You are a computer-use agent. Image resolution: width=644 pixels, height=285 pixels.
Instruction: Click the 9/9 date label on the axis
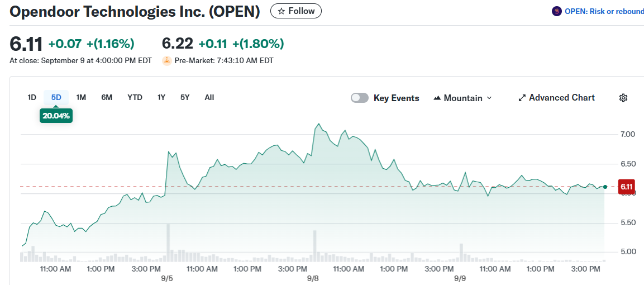click(460, 278)
